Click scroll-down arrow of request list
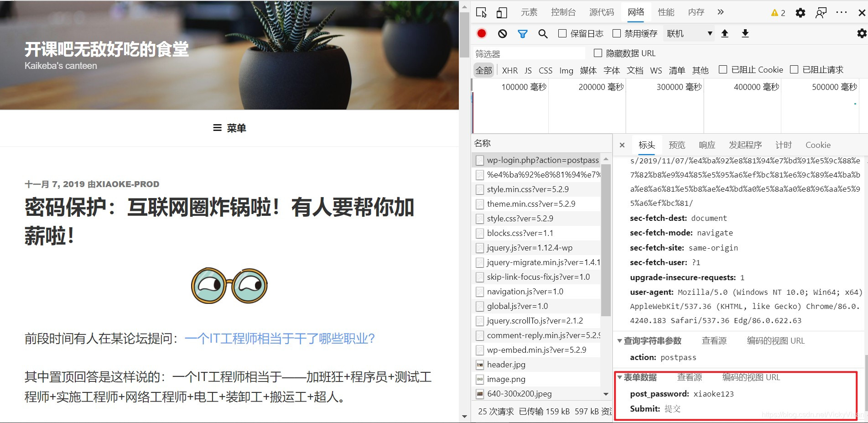Viewport: 868px width, 423px height. click(x=606, y=394)
